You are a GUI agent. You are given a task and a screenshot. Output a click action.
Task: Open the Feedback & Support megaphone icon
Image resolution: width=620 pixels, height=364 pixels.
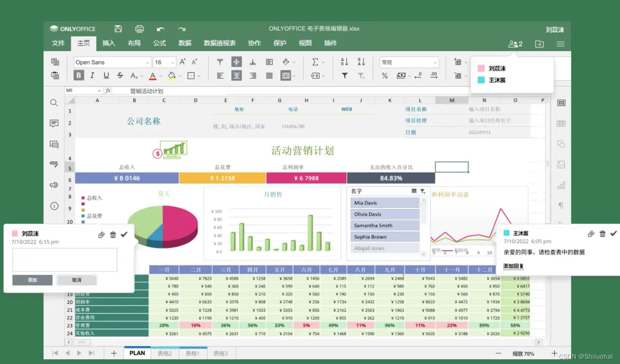[x=54, y=185]
